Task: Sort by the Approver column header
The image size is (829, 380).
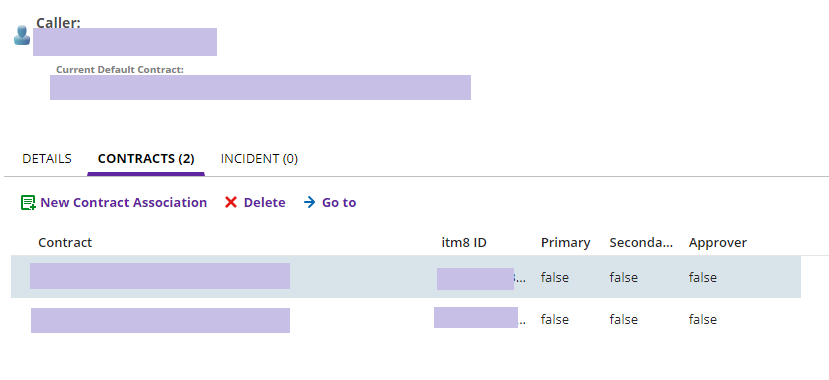Action: pyautogui.click(x=717, y=243)
